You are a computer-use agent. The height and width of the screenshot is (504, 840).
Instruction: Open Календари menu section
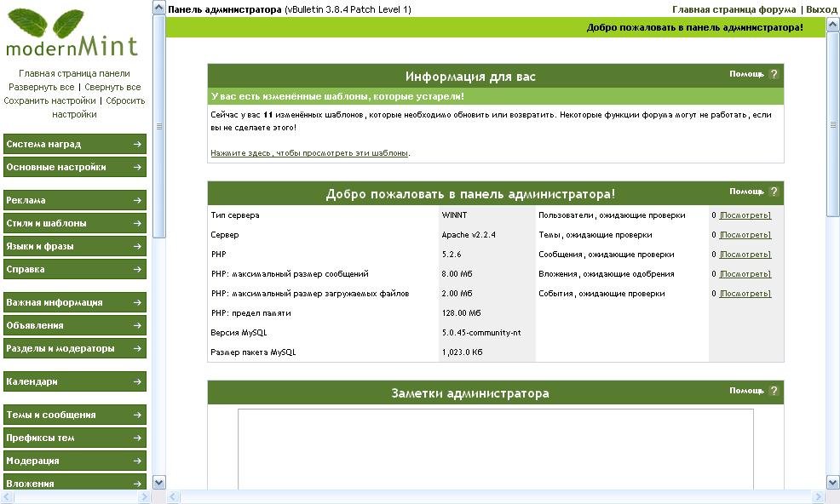point(74,382)
